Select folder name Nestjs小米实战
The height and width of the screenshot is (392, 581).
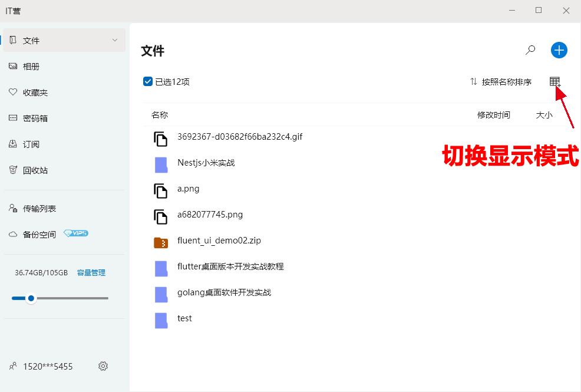tap(206, 163)
